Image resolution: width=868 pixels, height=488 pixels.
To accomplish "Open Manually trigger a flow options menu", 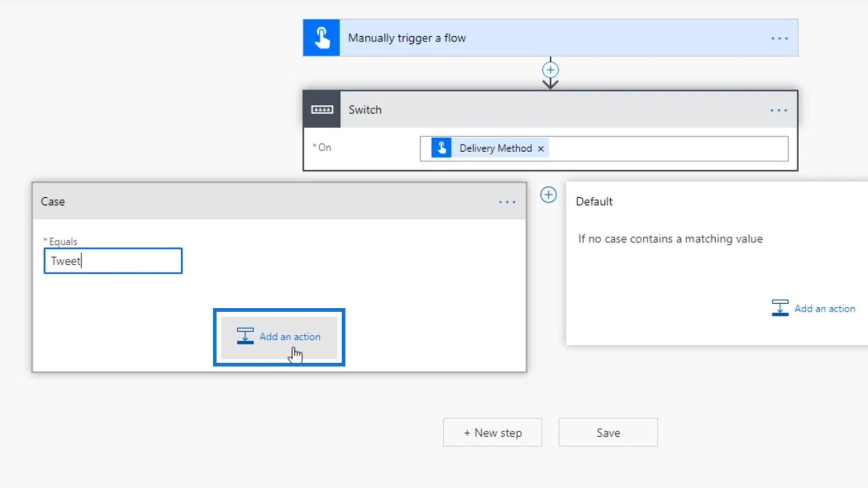I will pos(779,38).
